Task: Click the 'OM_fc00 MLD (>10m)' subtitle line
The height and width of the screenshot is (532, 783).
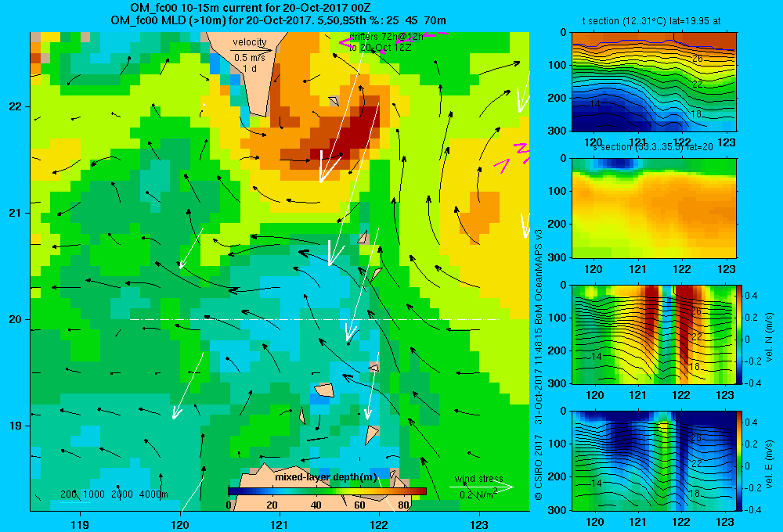Action: (279, 20)
